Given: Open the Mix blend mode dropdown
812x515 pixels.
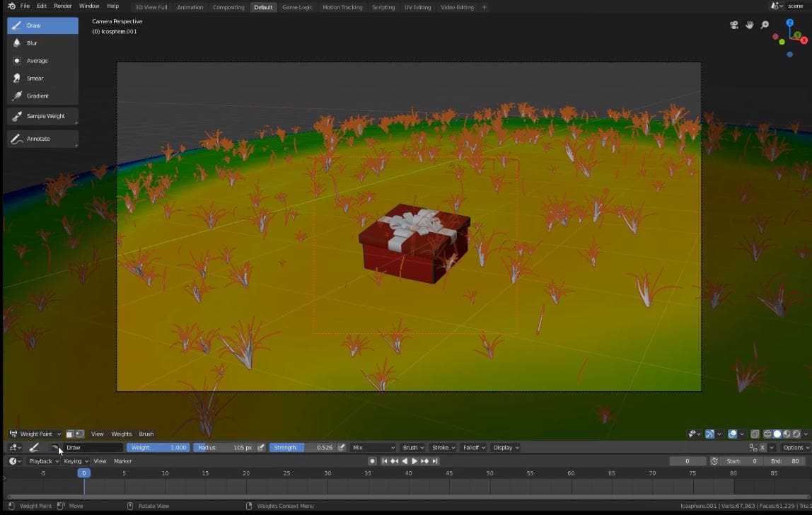Looking at the screenshot, I should click(373, 448).
